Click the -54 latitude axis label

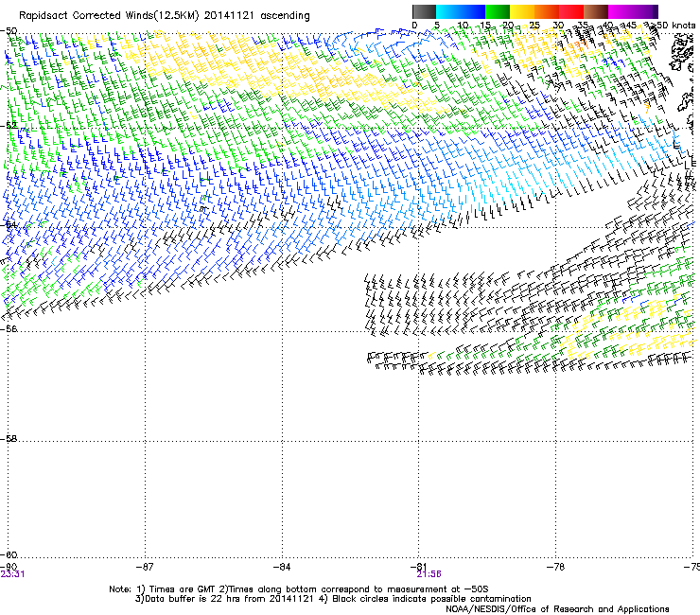click(x=9, y=224)
